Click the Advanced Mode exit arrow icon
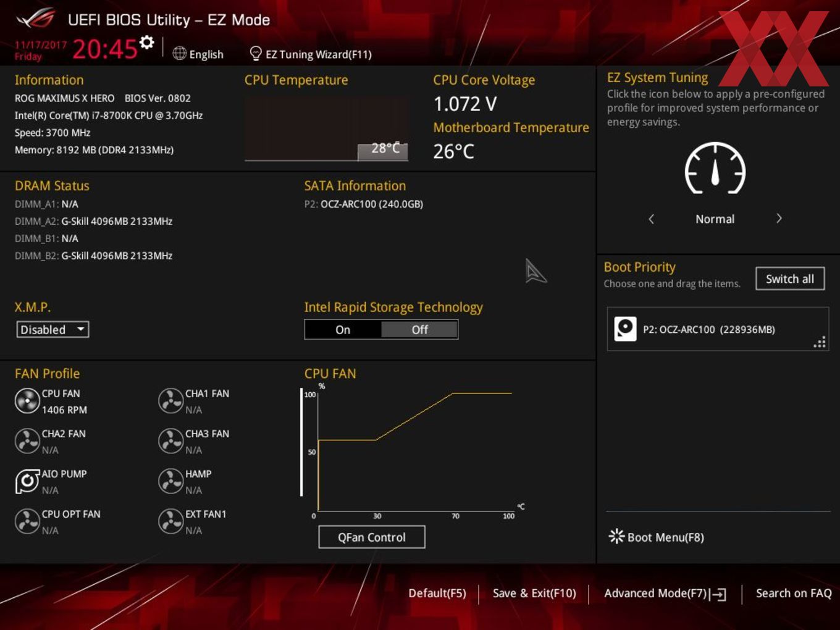The width and height of the screenshot is (840, 630). tap(718, 594)
